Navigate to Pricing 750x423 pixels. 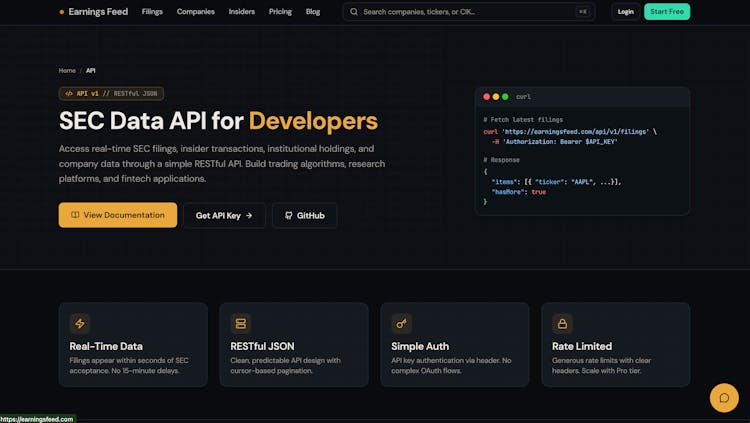280,12
